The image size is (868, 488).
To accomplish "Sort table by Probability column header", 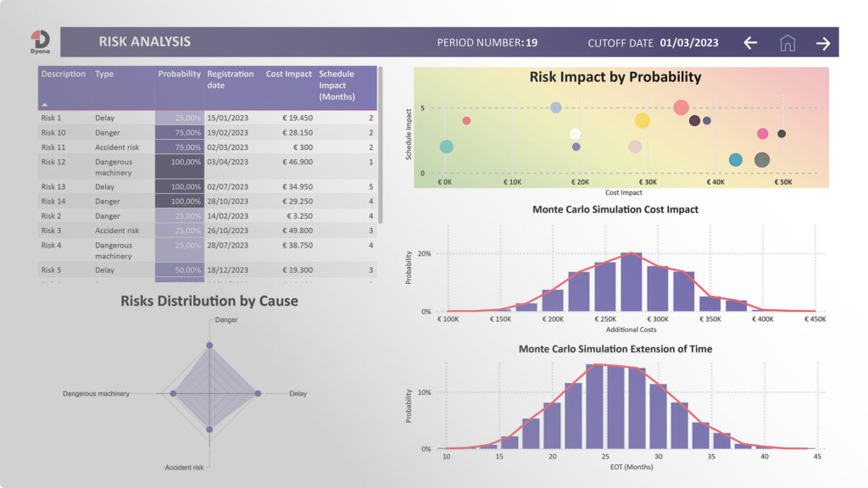I will point(180,74).
